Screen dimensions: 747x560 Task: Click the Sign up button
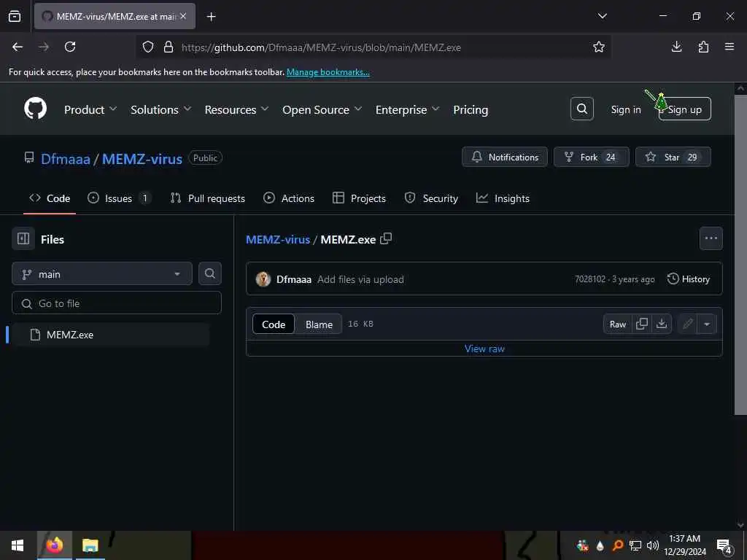[684, 109]
